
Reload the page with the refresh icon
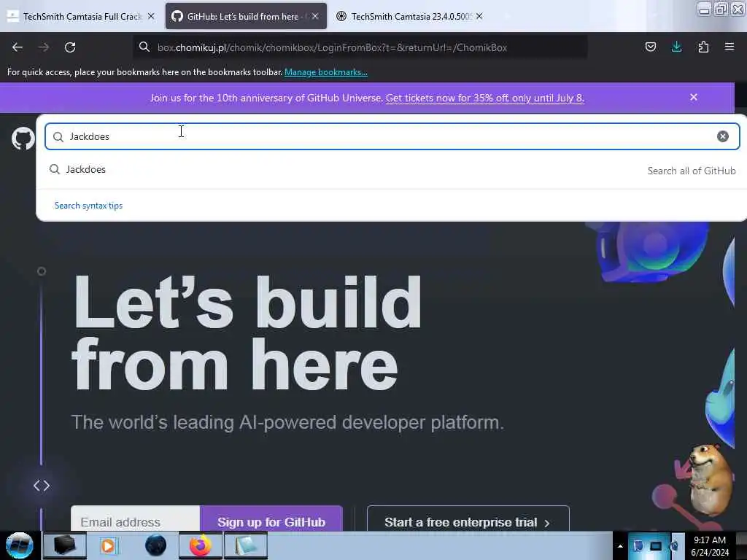click(x=70, y=47)
